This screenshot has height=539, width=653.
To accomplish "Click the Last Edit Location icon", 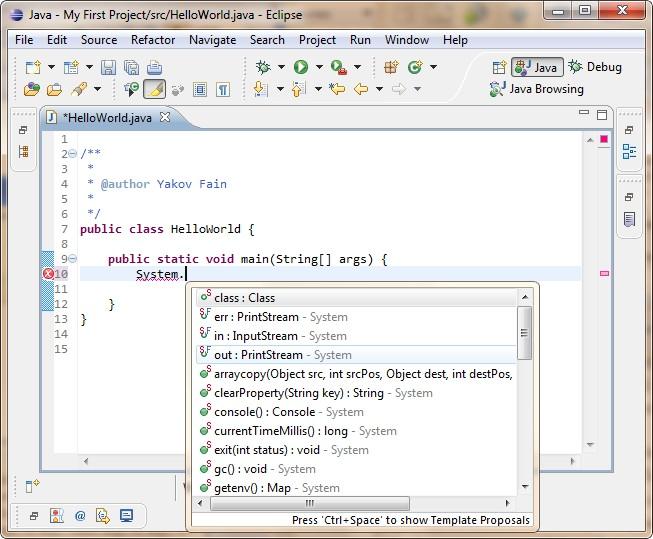I will [x=337, y=89].
